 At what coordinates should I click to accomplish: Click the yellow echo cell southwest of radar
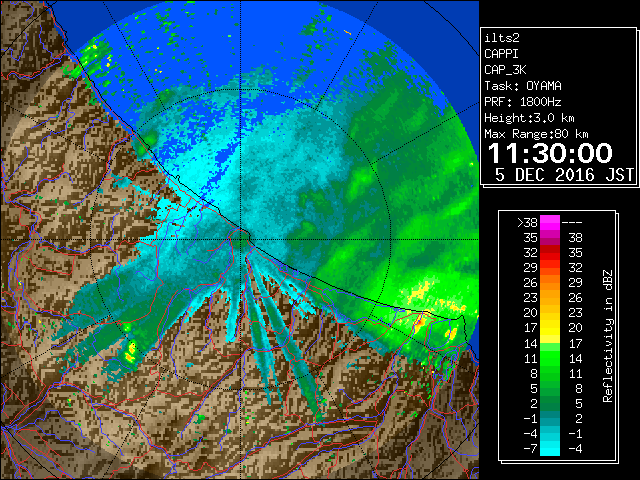coord(131,353)
